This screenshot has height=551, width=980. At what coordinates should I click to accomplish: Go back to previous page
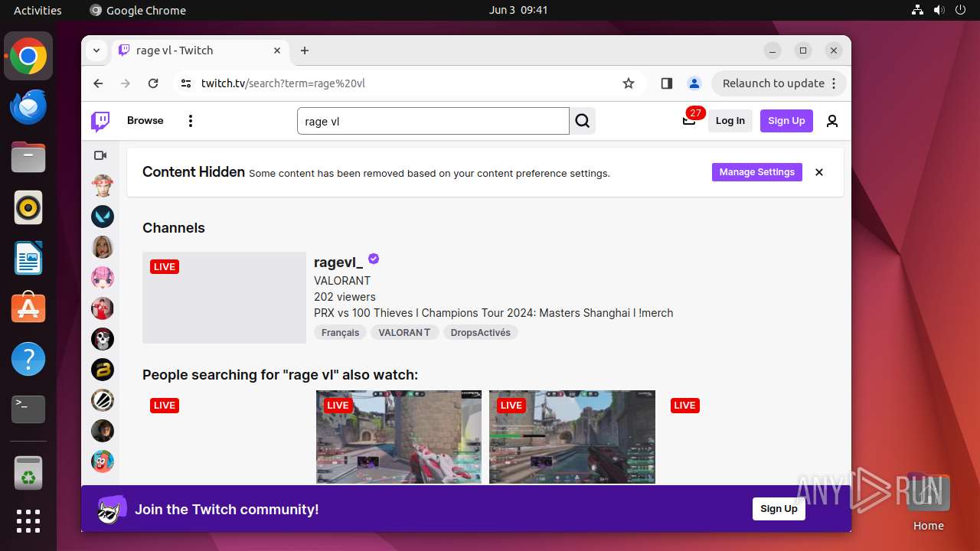click(x=98, y=83)
